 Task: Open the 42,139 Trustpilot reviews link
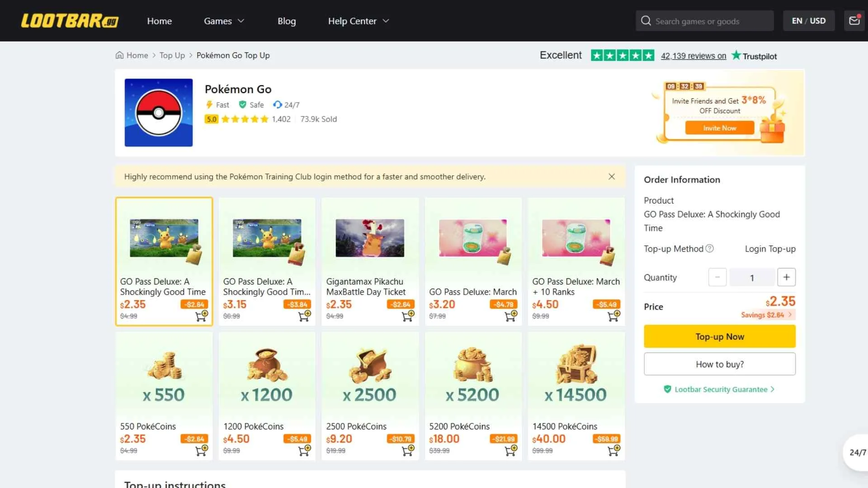tap(693, 56)
